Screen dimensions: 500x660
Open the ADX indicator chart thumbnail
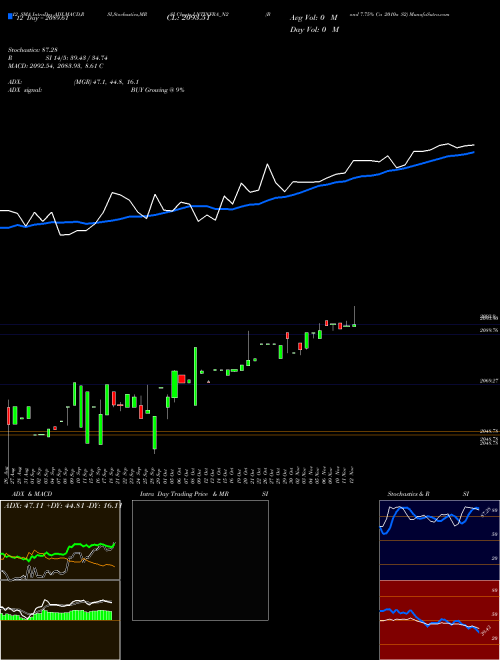[x=60, y=540]
